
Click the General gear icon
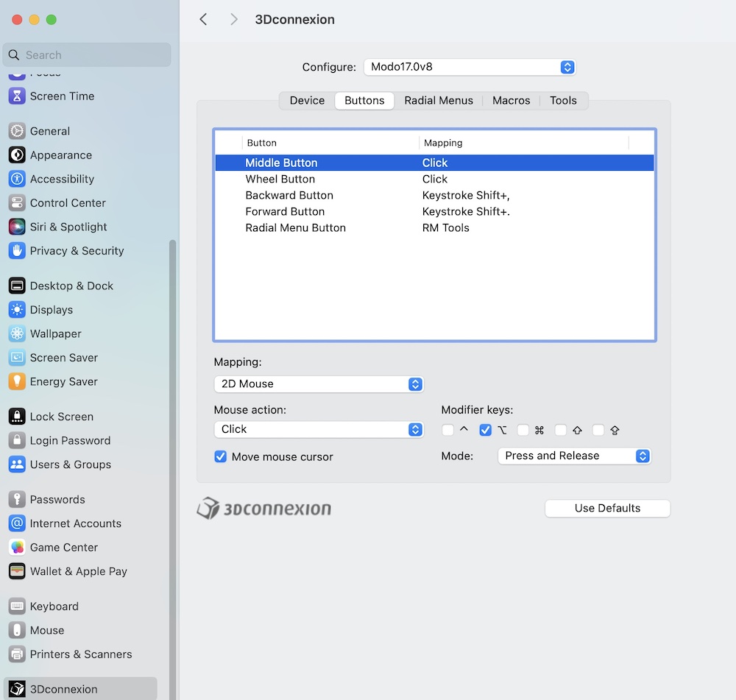17,131
